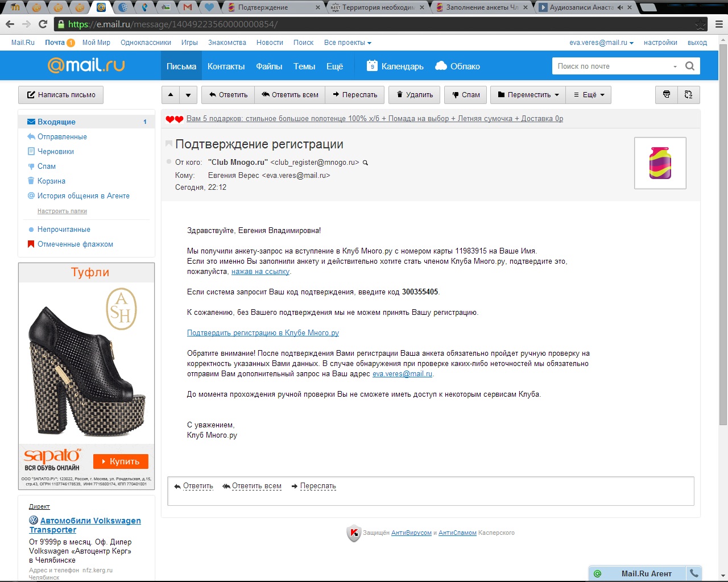
Task: Open the Chrome menu icon
Action: click(719, 24)
